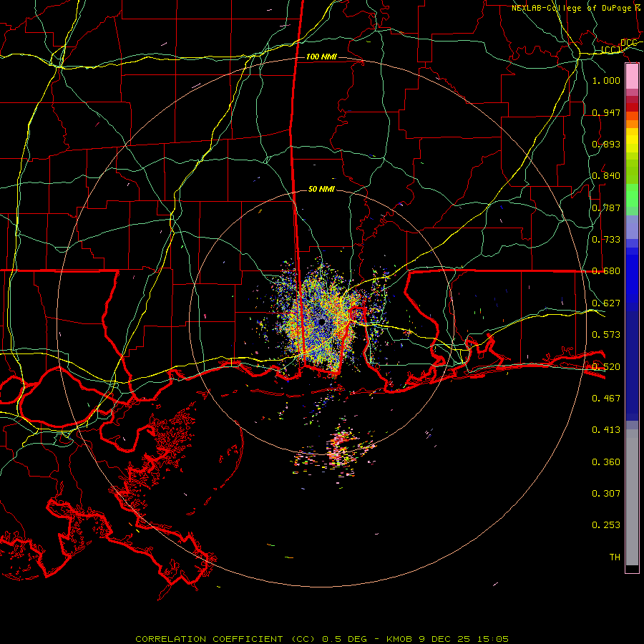Click the 100 NMI range ring label

click(x=321, y=57)
